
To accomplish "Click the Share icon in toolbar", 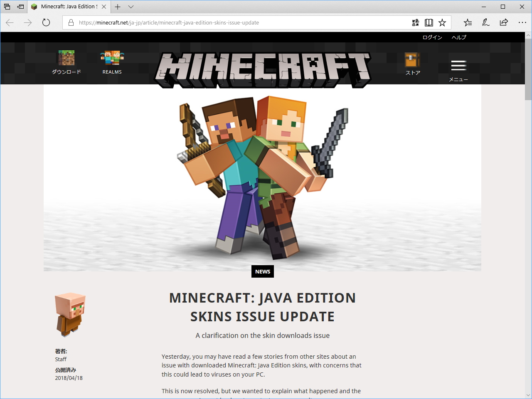I will (504, 22).
